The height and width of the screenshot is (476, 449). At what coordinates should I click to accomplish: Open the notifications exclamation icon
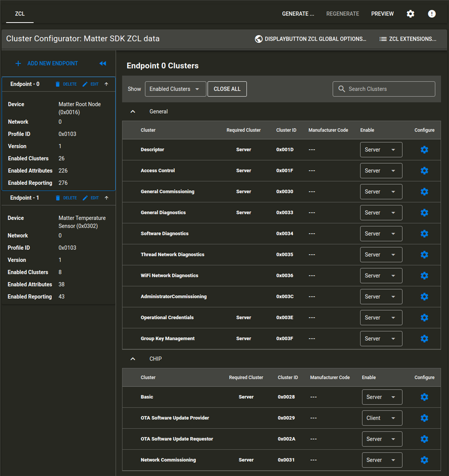432,13
